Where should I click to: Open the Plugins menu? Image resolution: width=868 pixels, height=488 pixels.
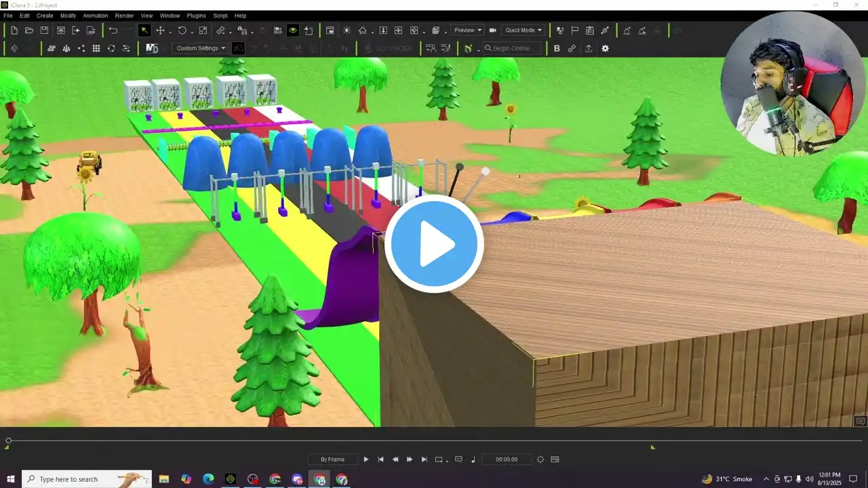(x=196, y=16)
